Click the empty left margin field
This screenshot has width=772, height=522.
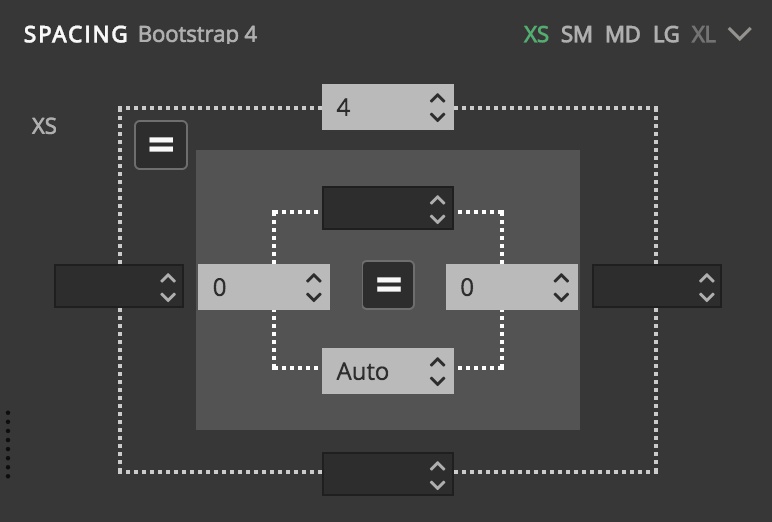[x=119, y=286]
